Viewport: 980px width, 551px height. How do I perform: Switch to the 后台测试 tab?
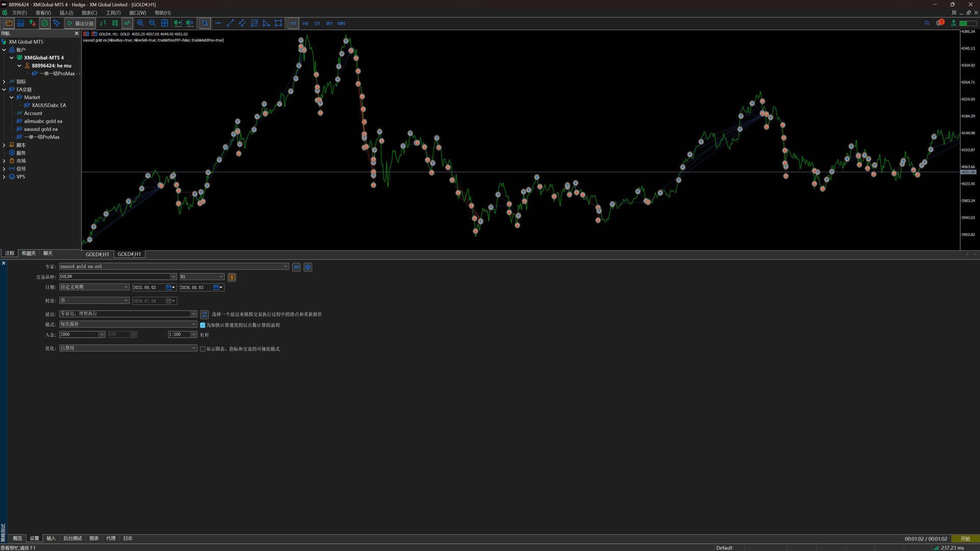tap(72, 538)
